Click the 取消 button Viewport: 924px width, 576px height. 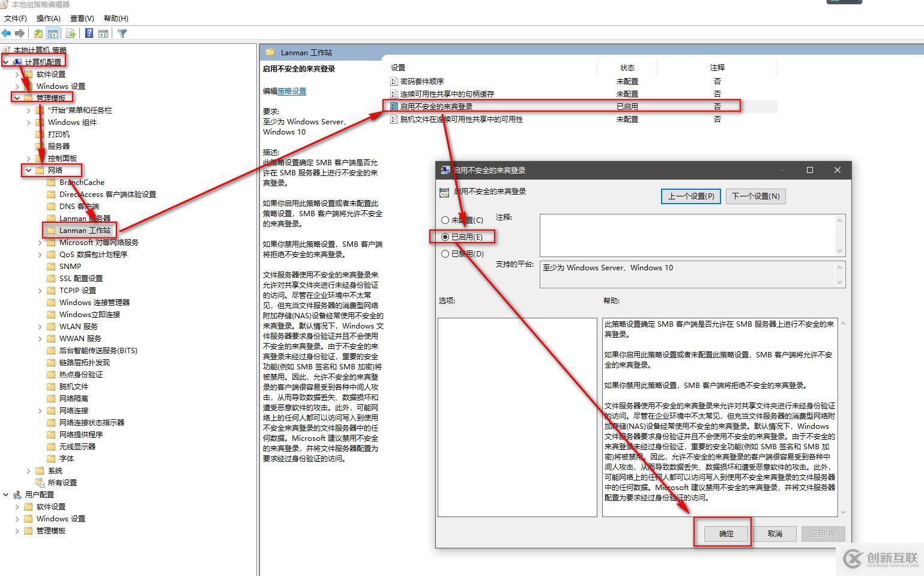click(775, 533)
